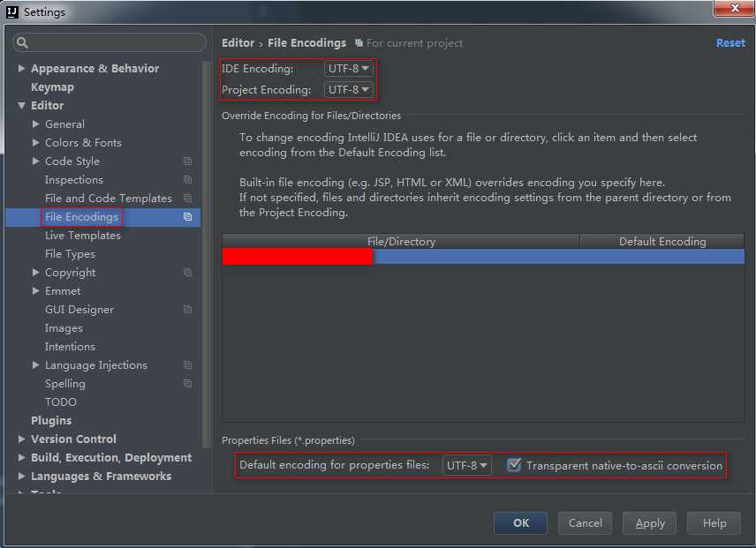Open Intentions settings page
Viewport: 756px width, 548px height.
point(70,347)
